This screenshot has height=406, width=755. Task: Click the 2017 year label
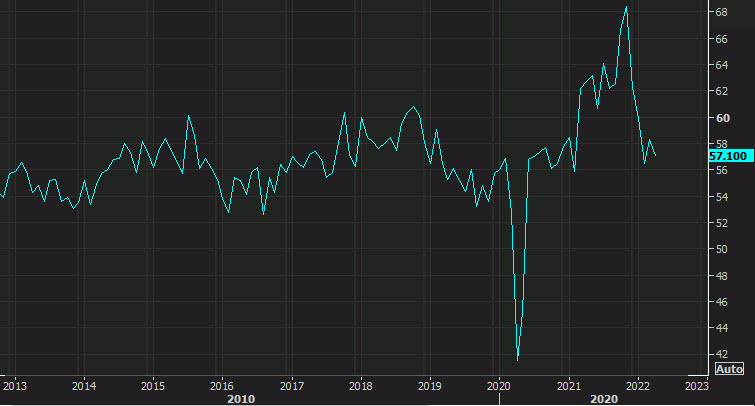(x=291, y=386)
